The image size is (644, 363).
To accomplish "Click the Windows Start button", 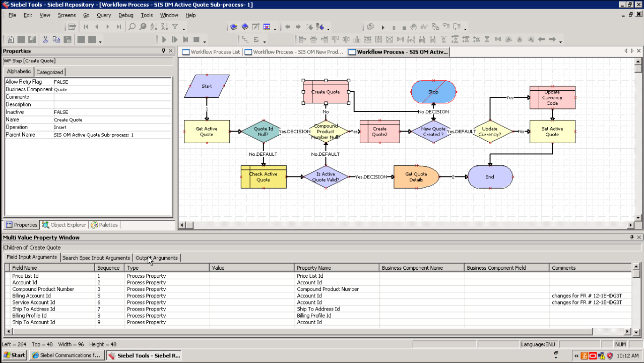I will (x=14, y=355).
